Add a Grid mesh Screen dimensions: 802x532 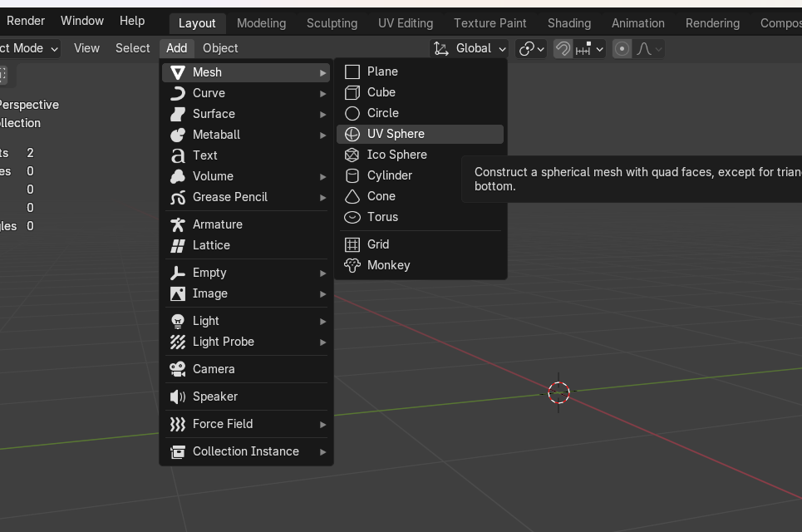click(420, 244)
